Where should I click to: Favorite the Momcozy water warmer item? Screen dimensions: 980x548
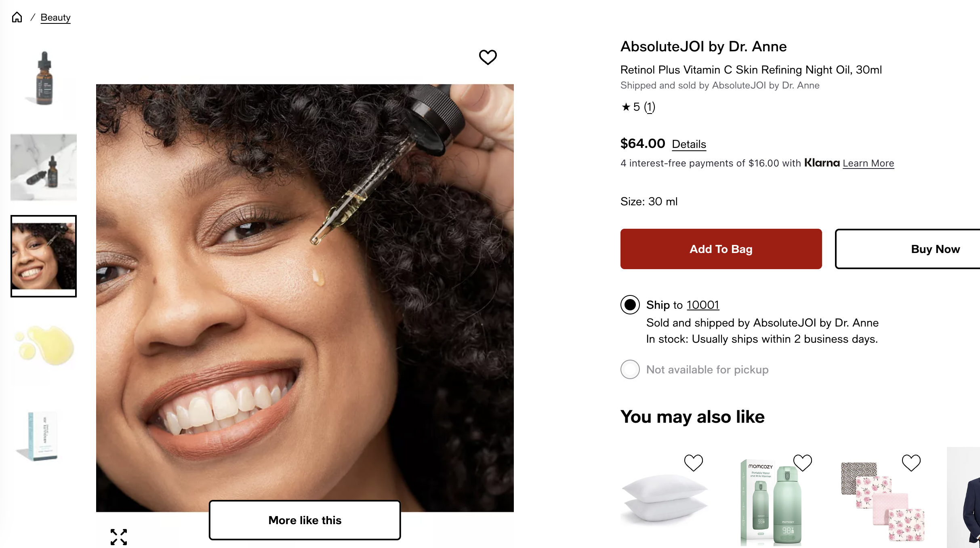point(802,463)
